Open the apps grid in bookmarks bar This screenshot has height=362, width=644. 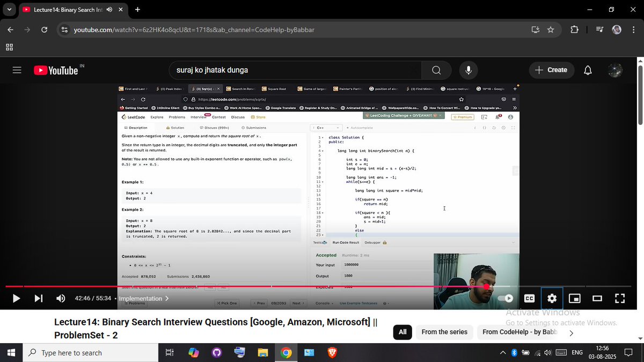pyautogui.click(x=9, y=47)
